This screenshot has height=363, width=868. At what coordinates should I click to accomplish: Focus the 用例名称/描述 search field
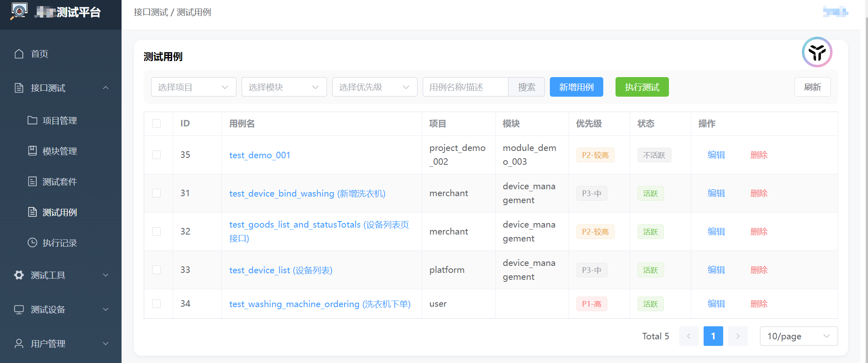pos(465,87)
